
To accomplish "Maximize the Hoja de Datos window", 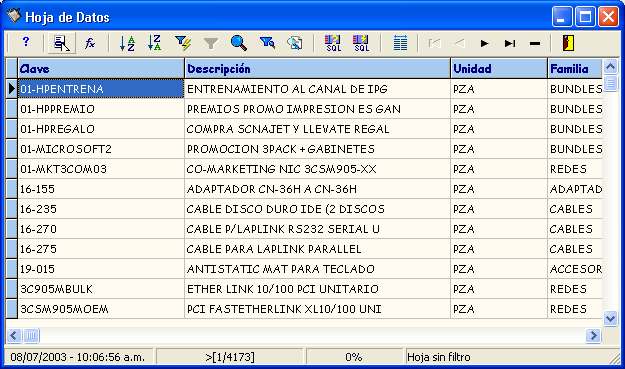I will 585,17.
